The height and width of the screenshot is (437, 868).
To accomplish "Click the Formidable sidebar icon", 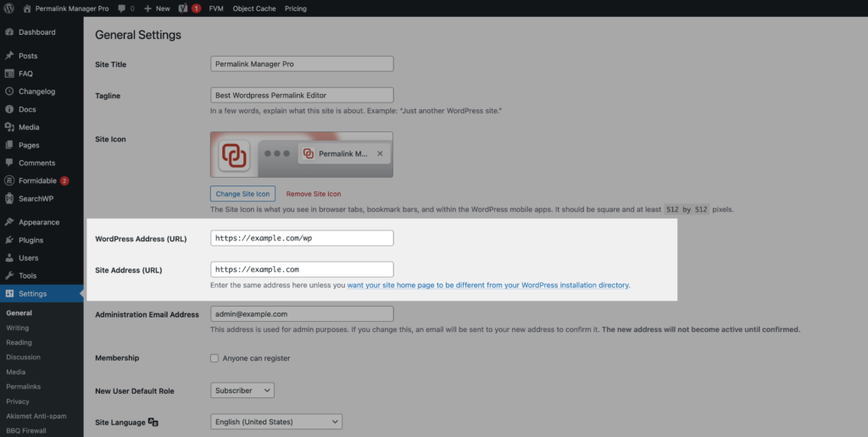I will click(8, 180).
